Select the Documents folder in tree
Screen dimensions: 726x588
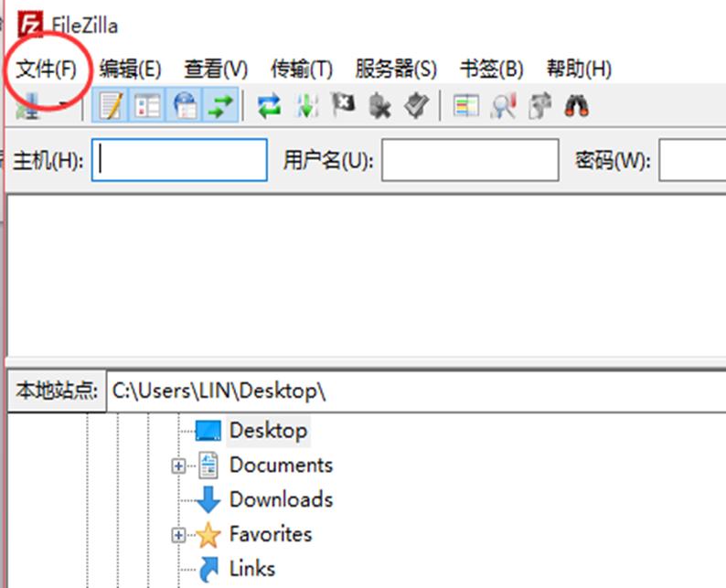[x=281, y=465]
